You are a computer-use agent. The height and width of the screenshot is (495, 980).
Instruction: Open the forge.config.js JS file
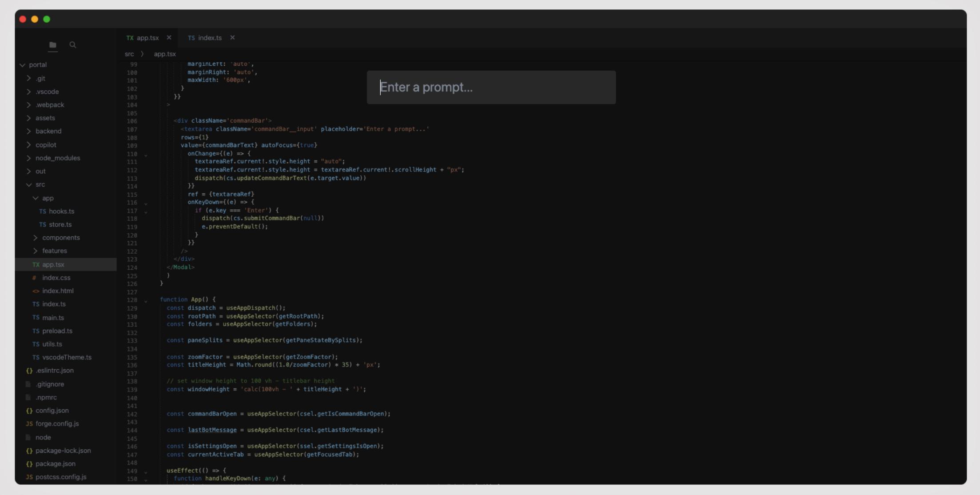(x=57, y=424)
